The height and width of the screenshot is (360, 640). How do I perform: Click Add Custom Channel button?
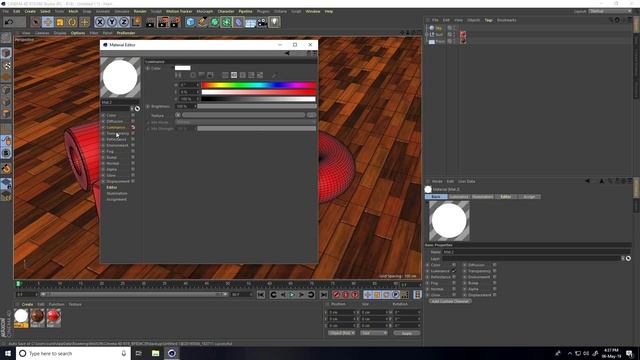pos(450,301)
